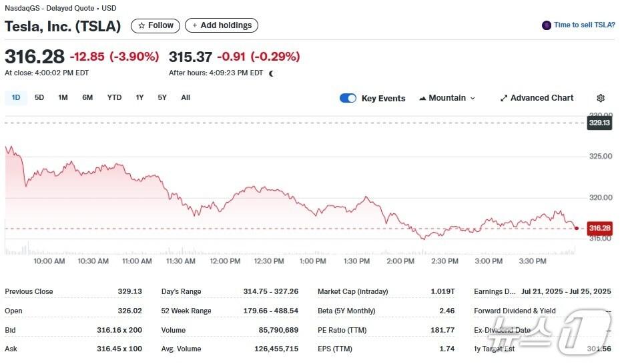Expand the Mountain chart style dropdown
This screenshot has height=364, width=620.
pyautogui.click(x=473, y=98)
